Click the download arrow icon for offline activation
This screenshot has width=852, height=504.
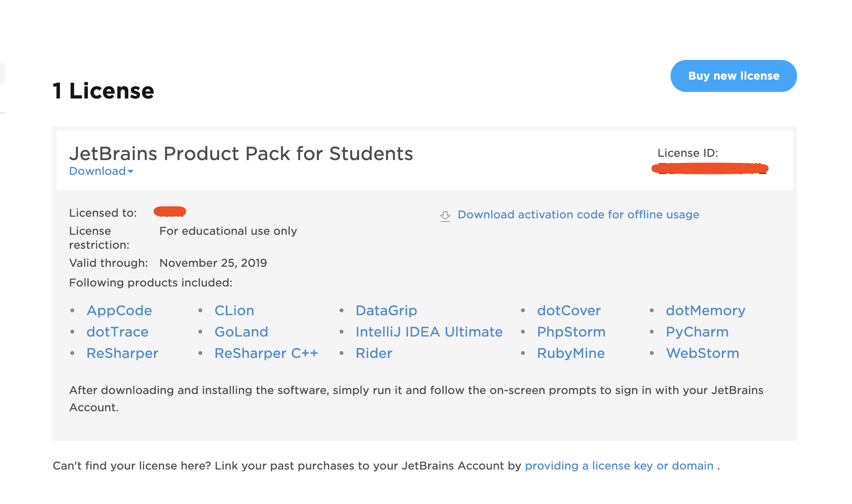pos(445,215)
